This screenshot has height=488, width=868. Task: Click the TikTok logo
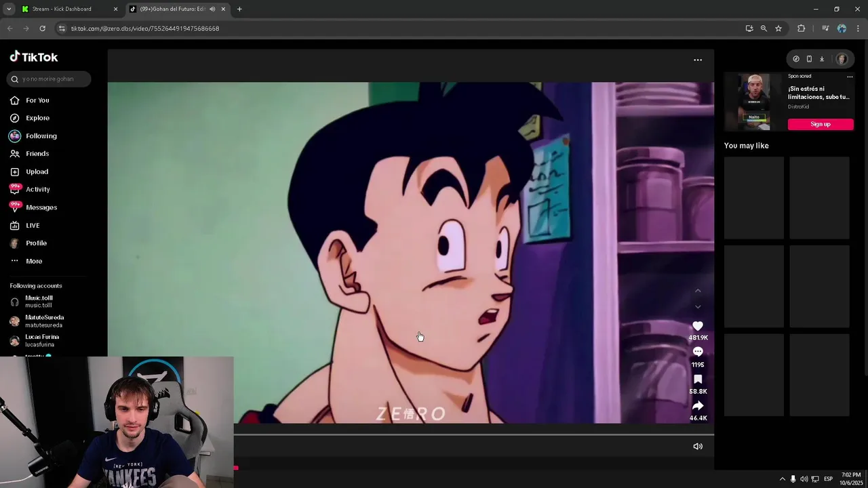point(34,57)
